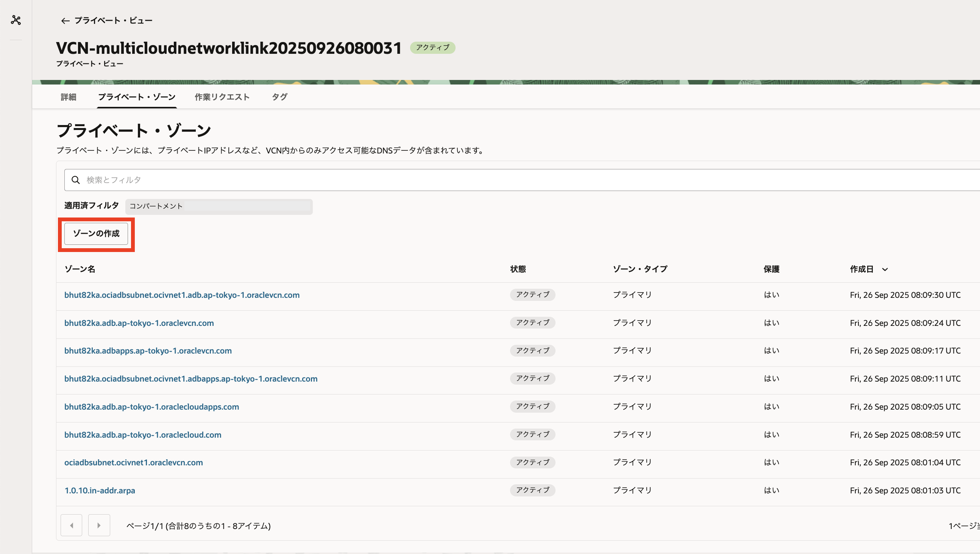Select the タグ tab

[x=279, y=97]
